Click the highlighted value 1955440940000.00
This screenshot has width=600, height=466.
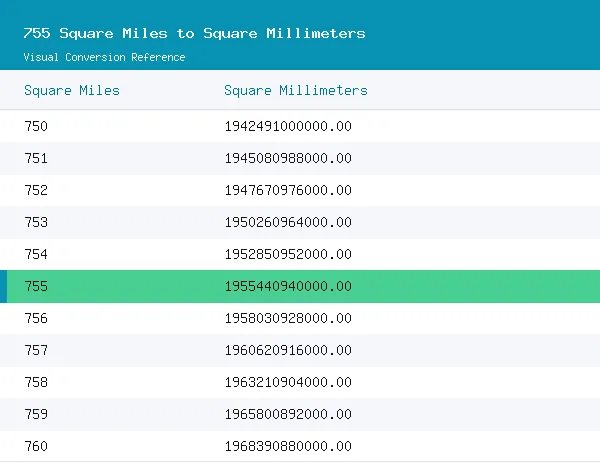point(288,286)
